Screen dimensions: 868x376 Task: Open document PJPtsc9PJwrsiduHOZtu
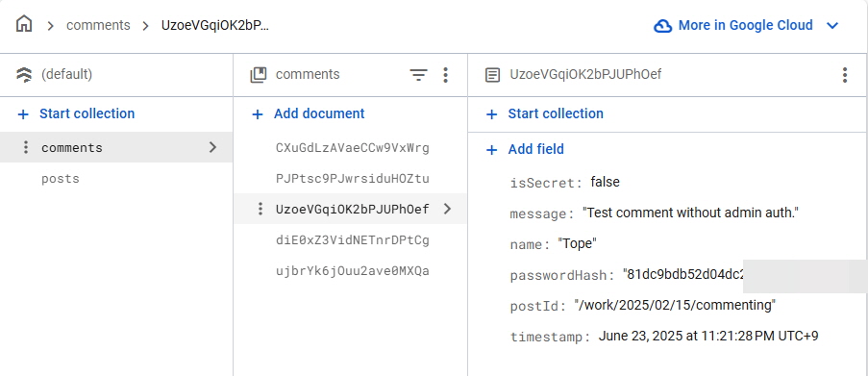pos(352,179)
